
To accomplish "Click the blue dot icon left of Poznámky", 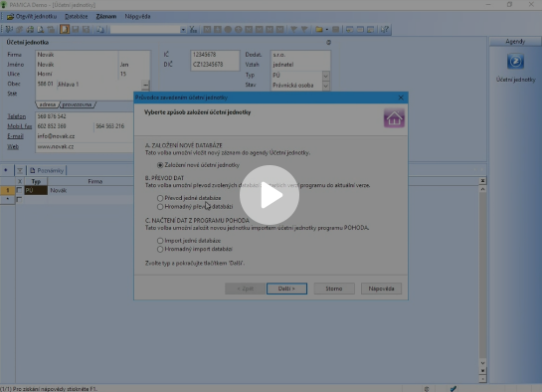I will (6, 170).
